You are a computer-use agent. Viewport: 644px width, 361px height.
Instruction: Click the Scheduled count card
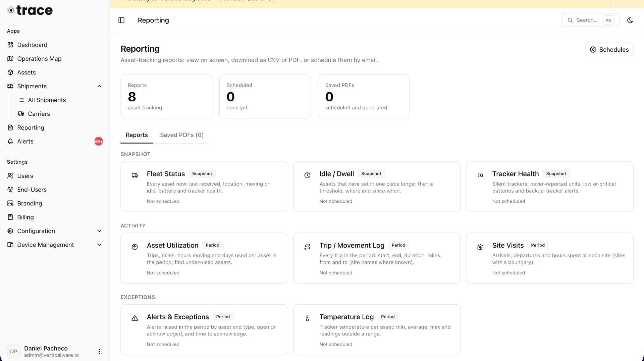point(265,96)
